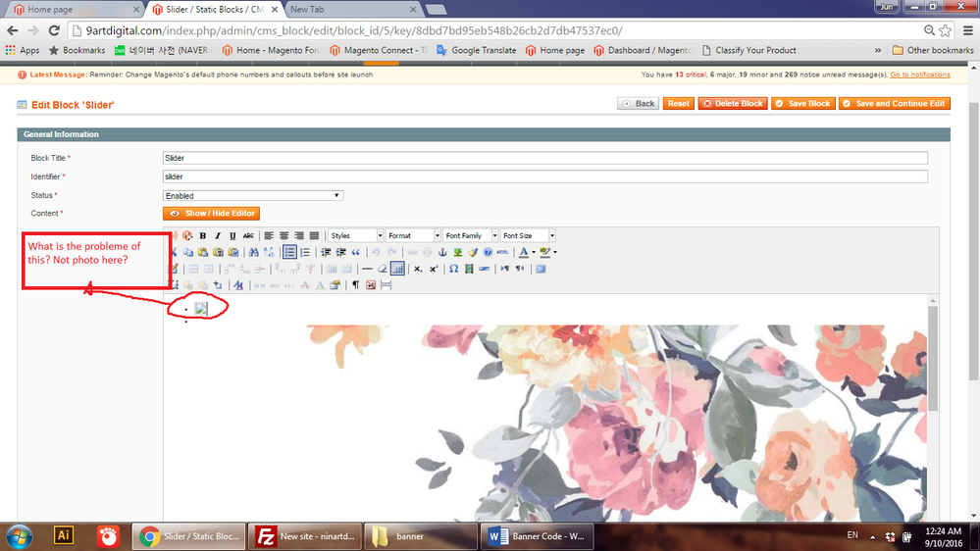Insert an anchor using the anchor icon

click(442, 252)
